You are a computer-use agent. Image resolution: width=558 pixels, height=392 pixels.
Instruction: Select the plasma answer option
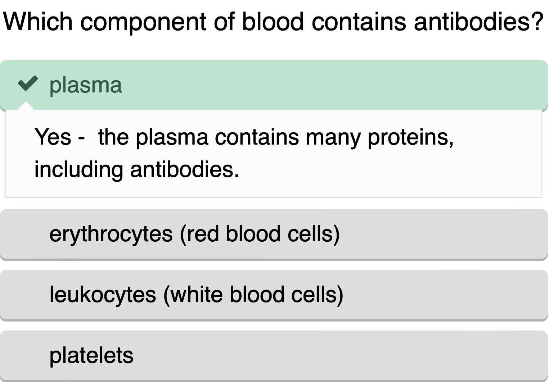274,85
